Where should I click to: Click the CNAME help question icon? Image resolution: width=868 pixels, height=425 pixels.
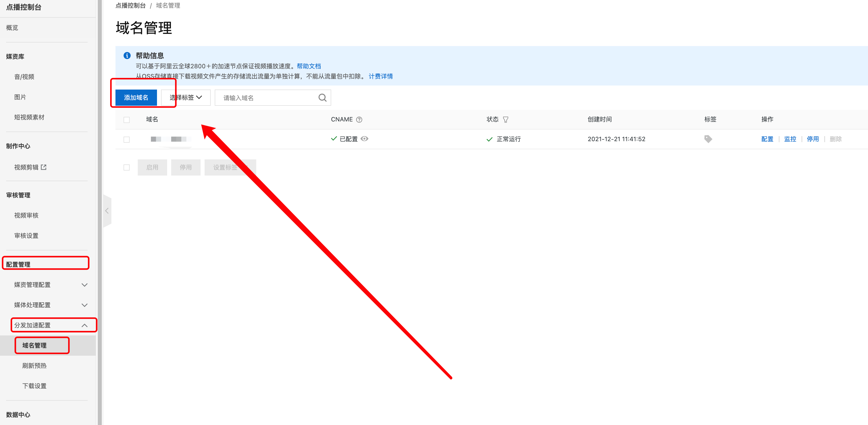pos(359,120)
